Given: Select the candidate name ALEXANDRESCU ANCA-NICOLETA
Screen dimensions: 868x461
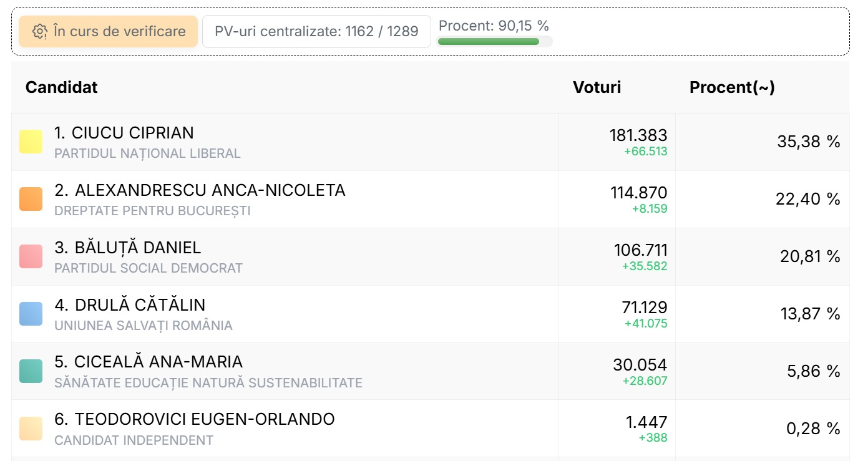Looking at the screenshot, I should tap(200, 190).
